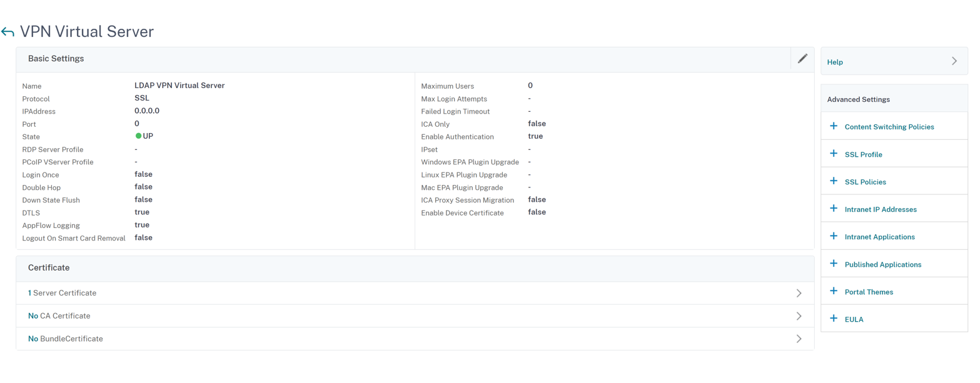Click the 'ICA Proxy Session Migration' label
This screenshot has height=383, width=980.
coord(468,201)
